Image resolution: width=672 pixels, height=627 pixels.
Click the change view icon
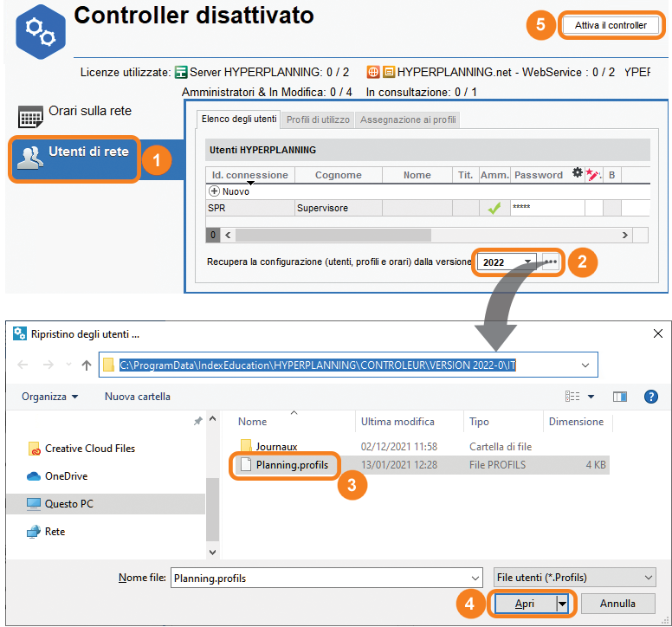coord(572,397)
